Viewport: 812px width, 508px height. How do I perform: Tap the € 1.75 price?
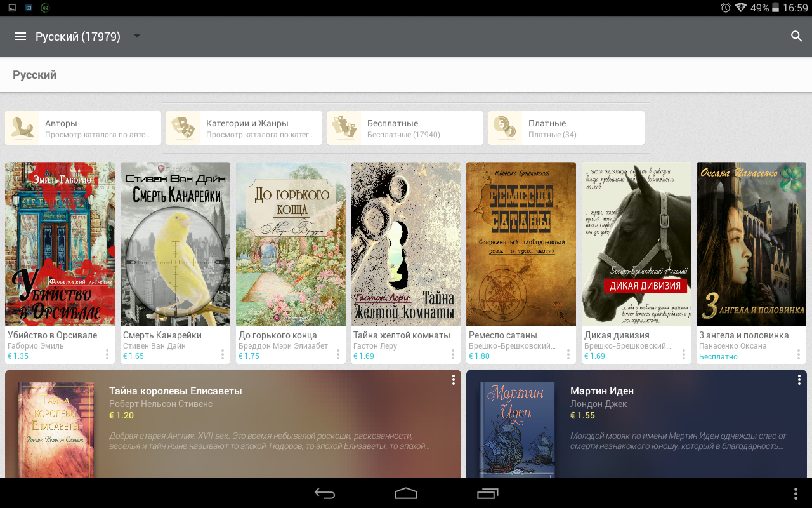(x=249, y=356)
